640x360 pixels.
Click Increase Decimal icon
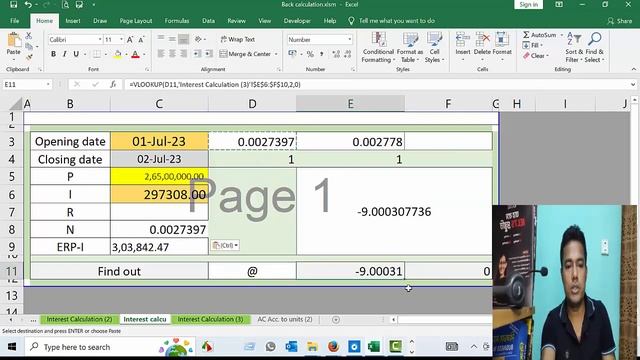point(336,54)
